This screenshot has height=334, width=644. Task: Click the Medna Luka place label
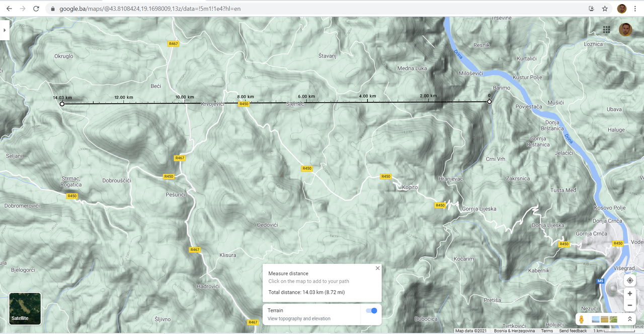(x=412, y=69)
